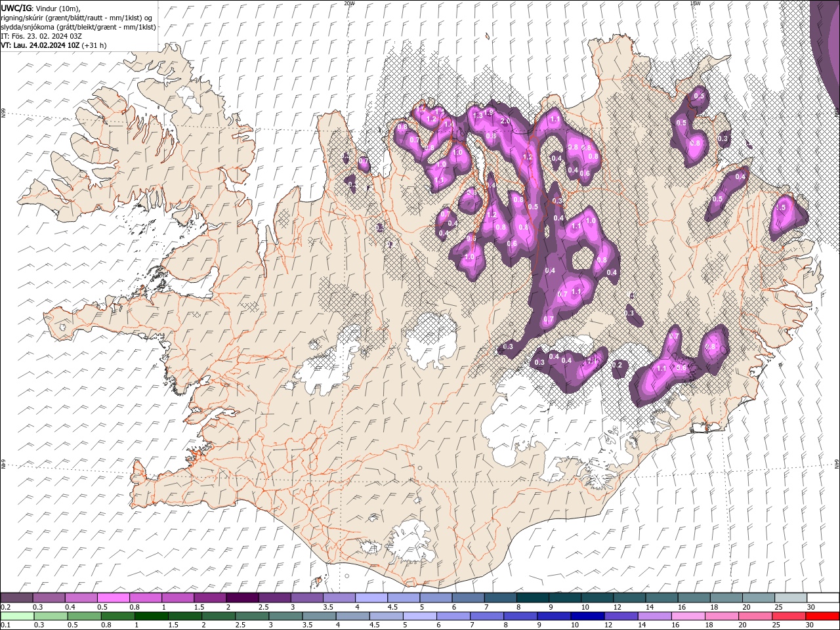Click the '1.9' snowfall value on map
Image resolution: width=840 pixels, height=630 pixels.
[488, 112]
